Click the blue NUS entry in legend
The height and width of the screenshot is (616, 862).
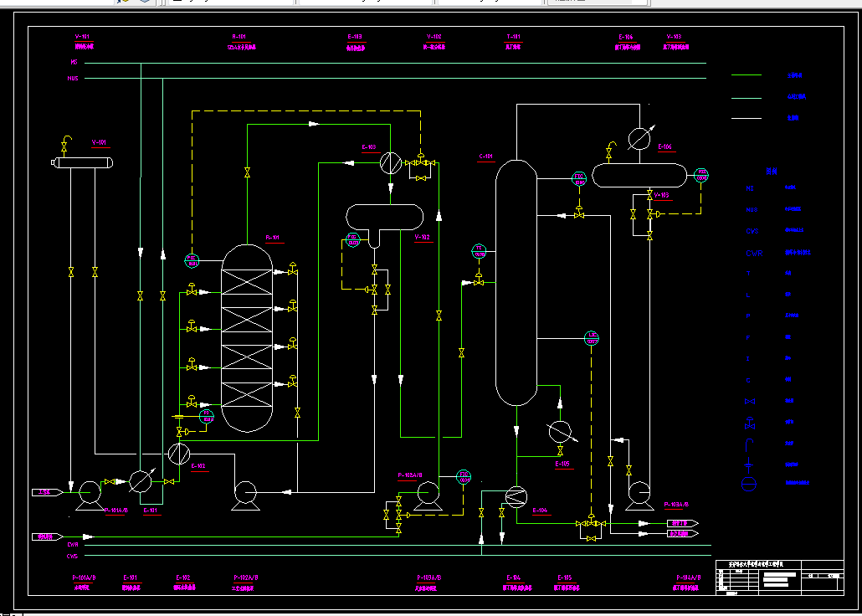pos(752,209)
